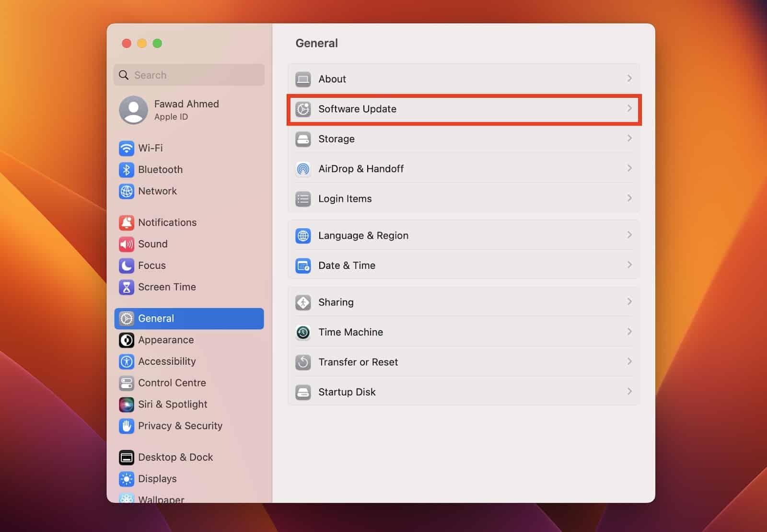Click the Login Items chevron
This screenshot has height=532, width=767.
coord(629,198)
